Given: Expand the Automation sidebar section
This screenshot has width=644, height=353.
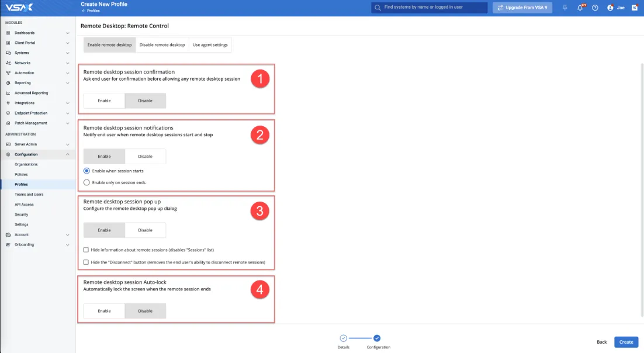Looking at the screenshot, I should 68,73.
